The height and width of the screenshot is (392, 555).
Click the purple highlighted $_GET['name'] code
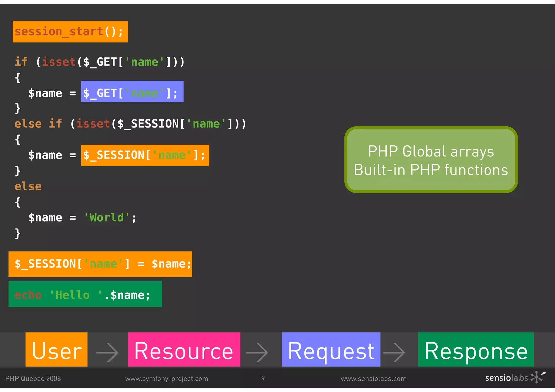(132, 92)
